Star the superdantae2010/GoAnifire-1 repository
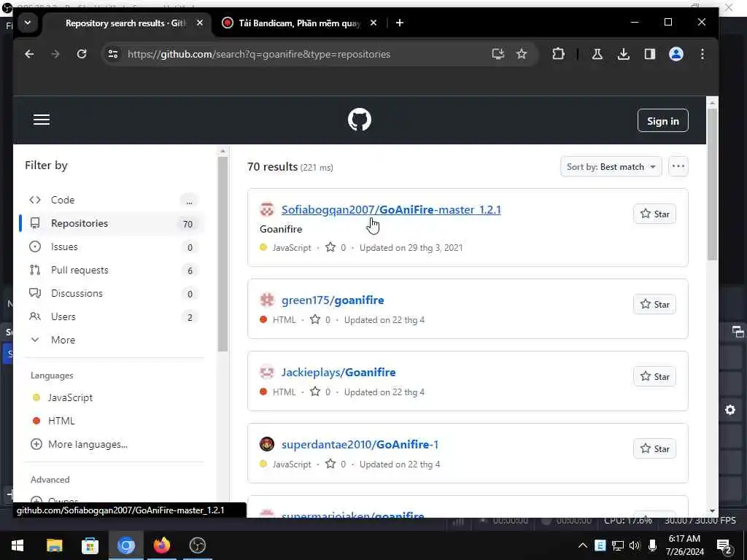The image size is (747, 560). [x=654, y=448]
